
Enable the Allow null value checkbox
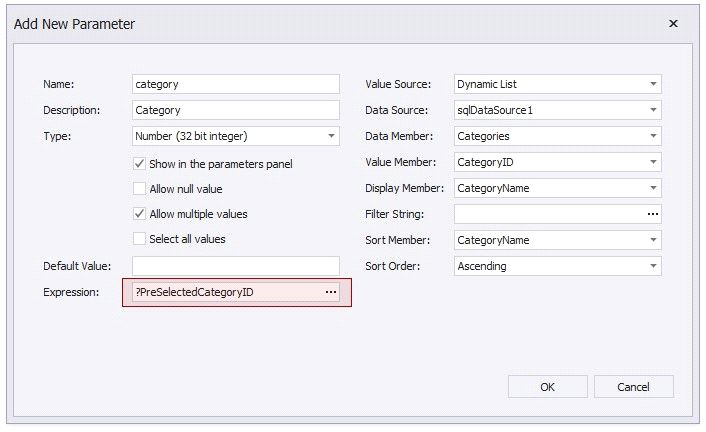tap(140, 189)
